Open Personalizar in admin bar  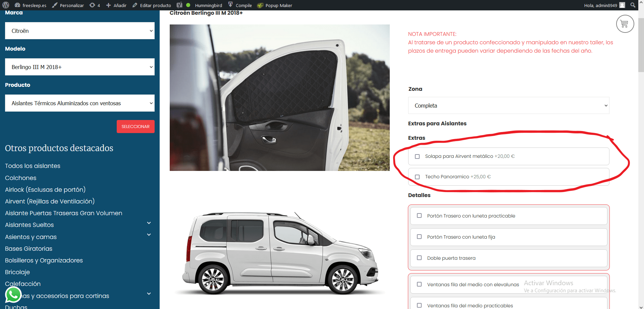point(72,5)
